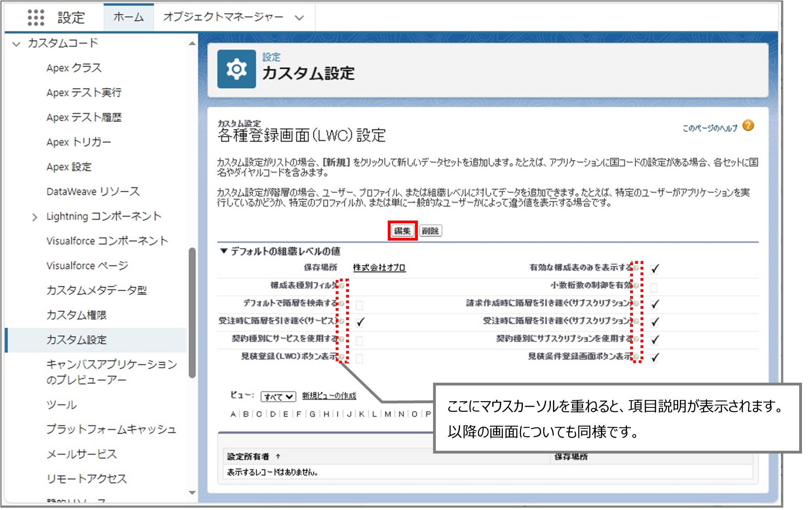Click the Custom Settings gear icon

(x=236, y=69)
